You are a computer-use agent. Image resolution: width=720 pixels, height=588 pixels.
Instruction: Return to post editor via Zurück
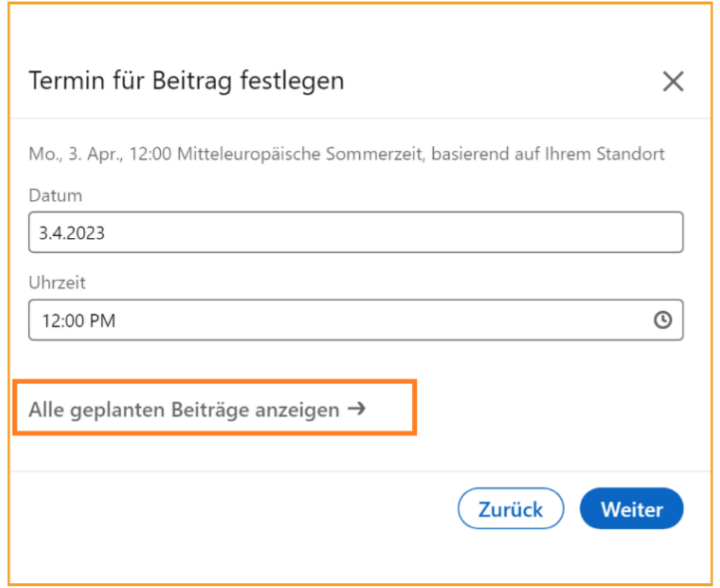[x=511, y=508]
